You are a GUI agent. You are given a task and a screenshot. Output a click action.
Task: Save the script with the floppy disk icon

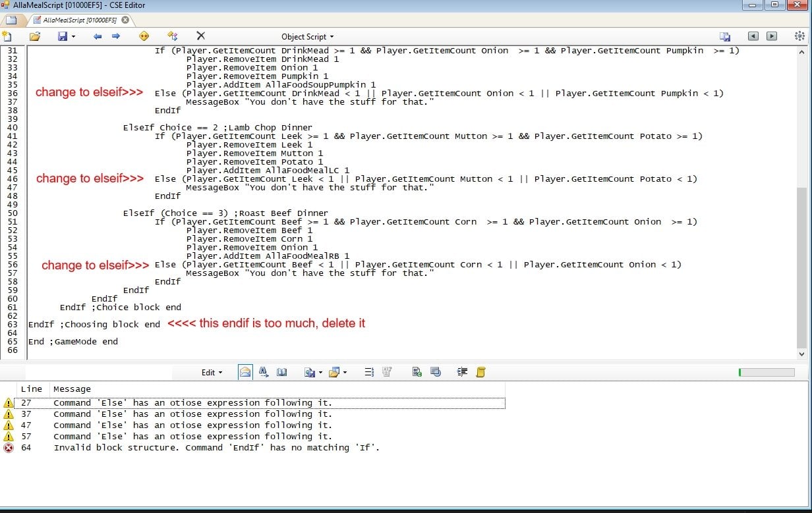coord(63,36)
